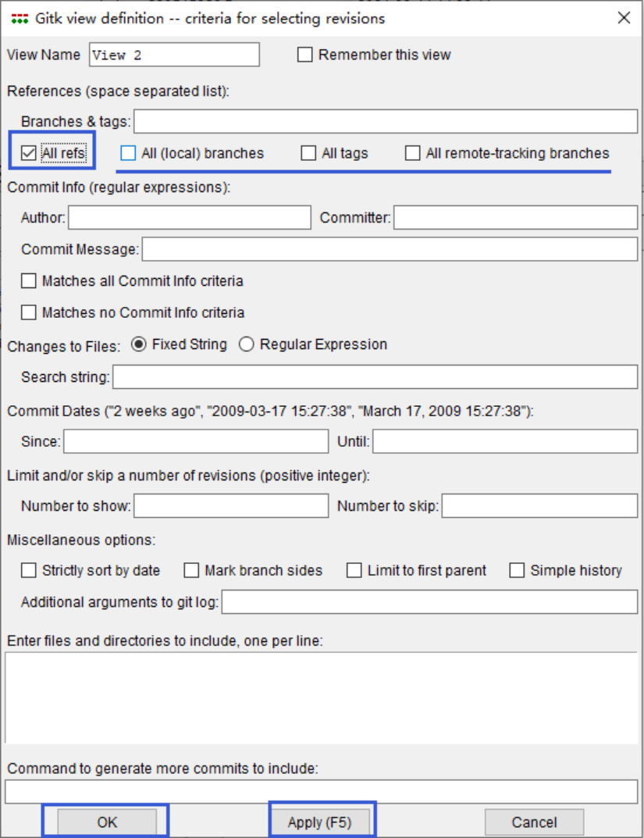This screenshot has width=644, height=838.
Task: Focus the Branches & tags field
Action: click(386, 121)
